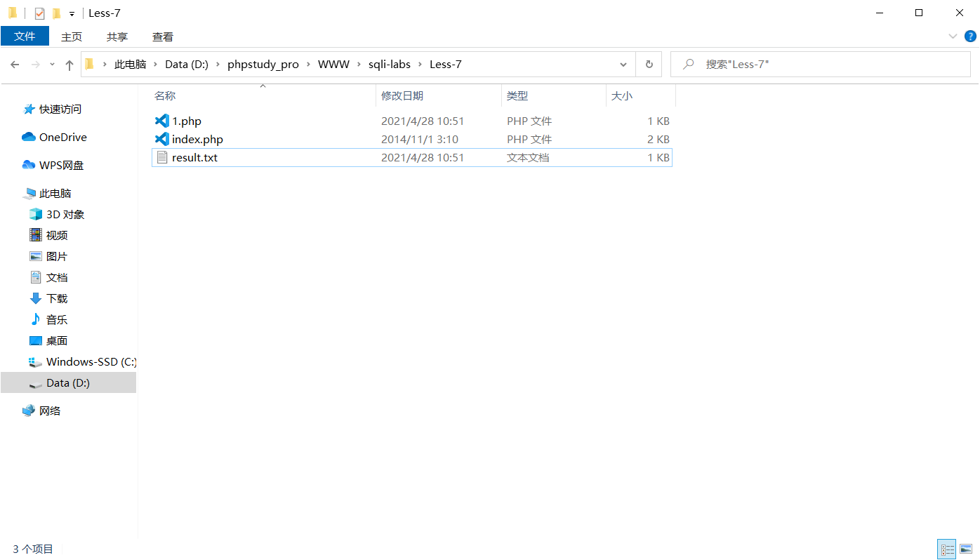Click the VS Code icon beside 1.php

click(x=161, y=121)
